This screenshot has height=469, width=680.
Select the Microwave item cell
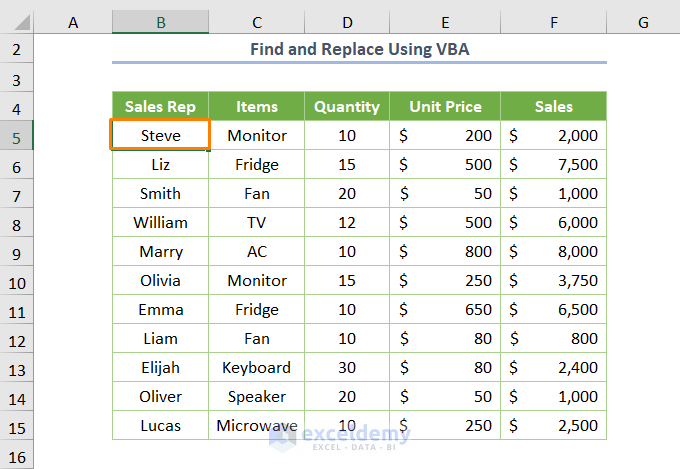[257, 425]
